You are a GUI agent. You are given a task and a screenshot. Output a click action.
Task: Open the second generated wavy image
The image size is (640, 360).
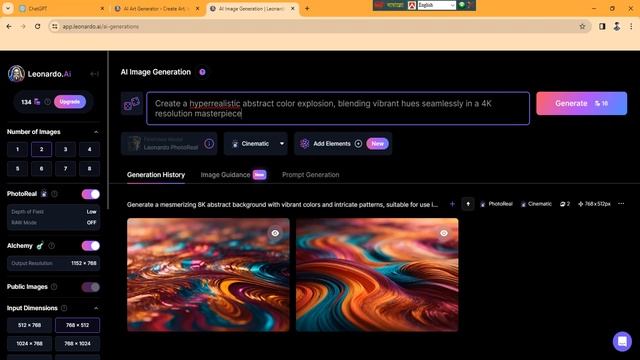(x=377, y=275)
